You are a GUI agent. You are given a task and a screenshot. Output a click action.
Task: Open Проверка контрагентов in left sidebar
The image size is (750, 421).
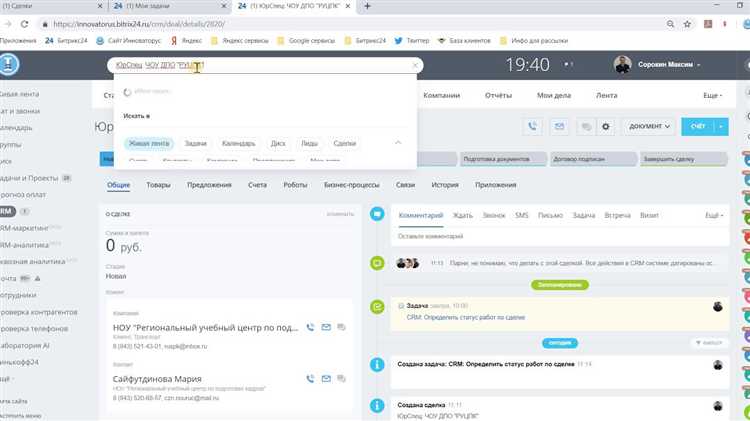pos(39,312)
